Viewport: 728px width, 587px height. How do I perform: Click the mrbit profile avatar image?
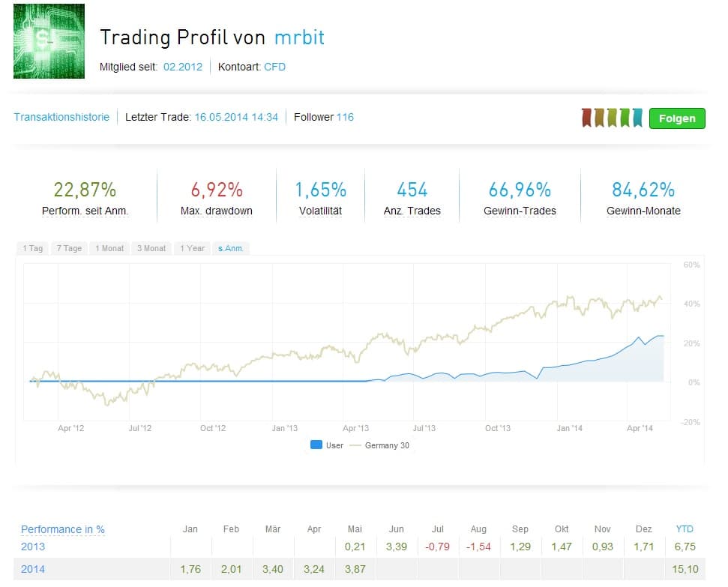pyautogui.click(x=49, y=41)
